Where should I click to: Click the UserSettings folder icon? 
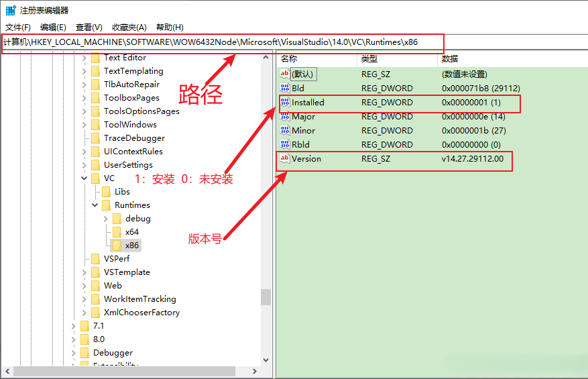96,165
